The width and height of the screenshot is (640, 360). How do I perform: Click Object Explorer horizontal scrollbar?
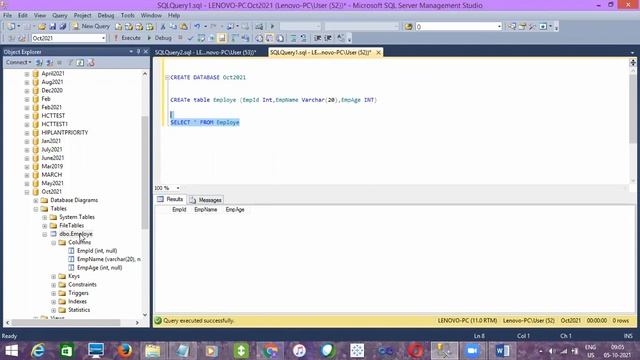point(66,322)
